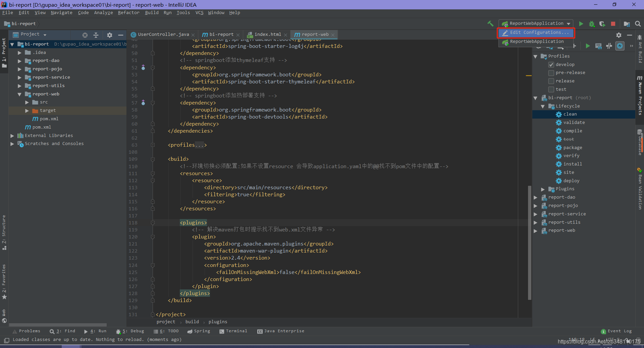This screenshot has height=348, width=644.
Task: Execute Maven goal icon in Maven toolbar
Action: coord(598,46)
